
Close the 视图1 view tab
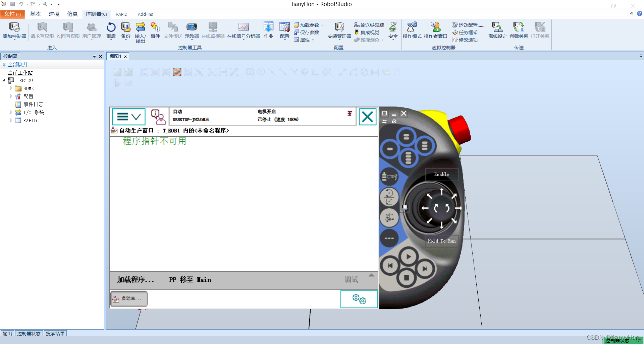point(125,57)
